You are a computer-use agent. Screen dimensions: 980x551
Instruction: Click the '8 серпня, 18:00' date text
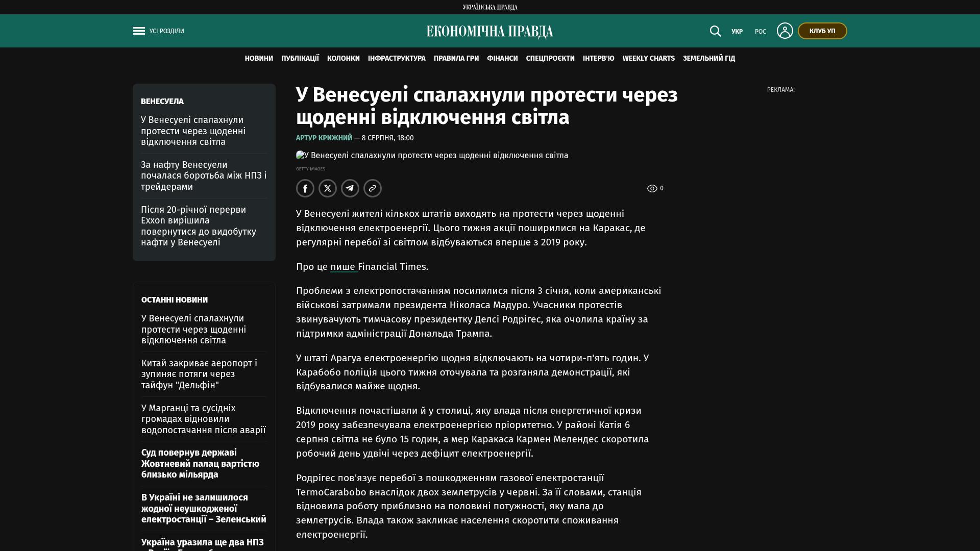388,138
